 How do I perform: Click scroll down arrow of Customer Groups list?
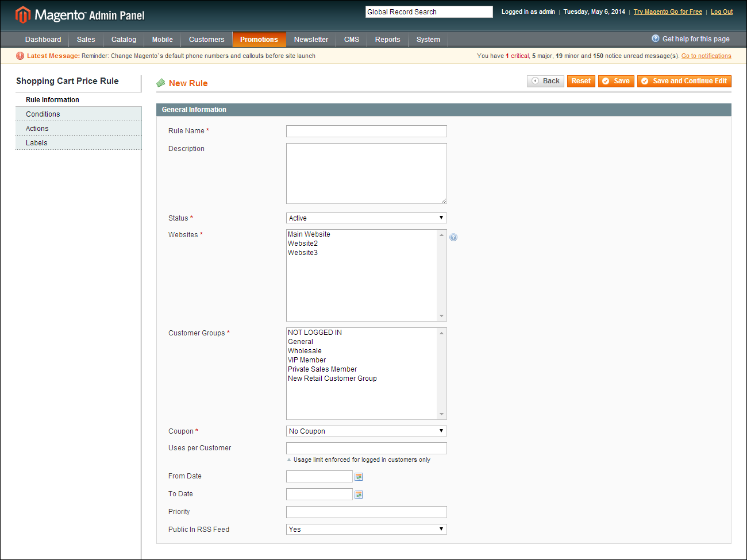tap(441, 414)
